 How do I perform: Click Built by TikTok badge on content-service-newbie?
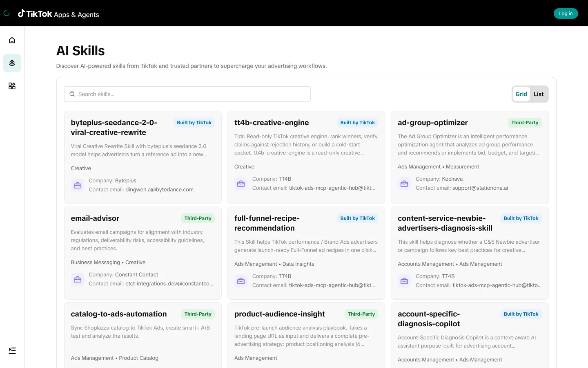tap(521, 218)
